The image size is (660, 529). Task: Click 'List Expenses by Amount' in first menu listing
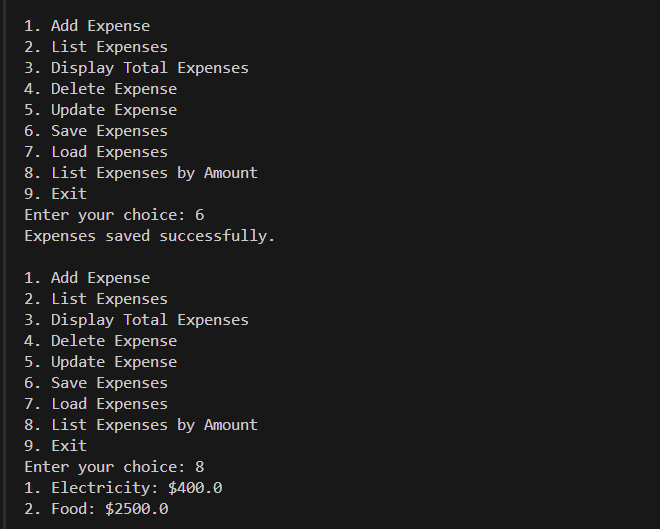click(x=154, y=173)
